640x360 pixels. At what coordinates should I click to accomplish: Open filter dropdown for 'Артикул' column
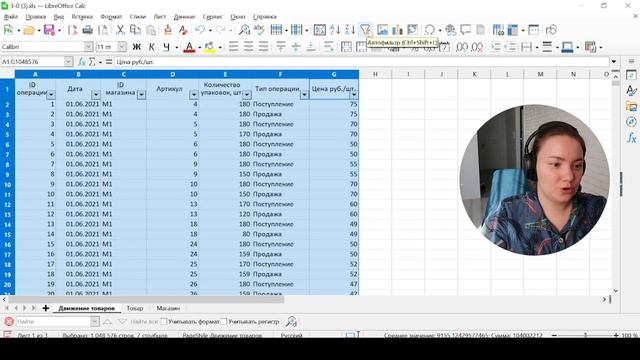tap(194, 95)
